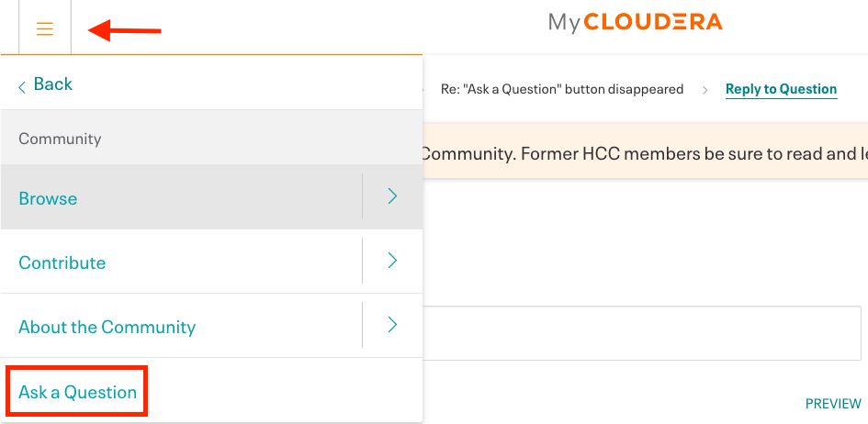Open the About the Community menu item
This screenshot has width=868, height=424.
point(107,327)
